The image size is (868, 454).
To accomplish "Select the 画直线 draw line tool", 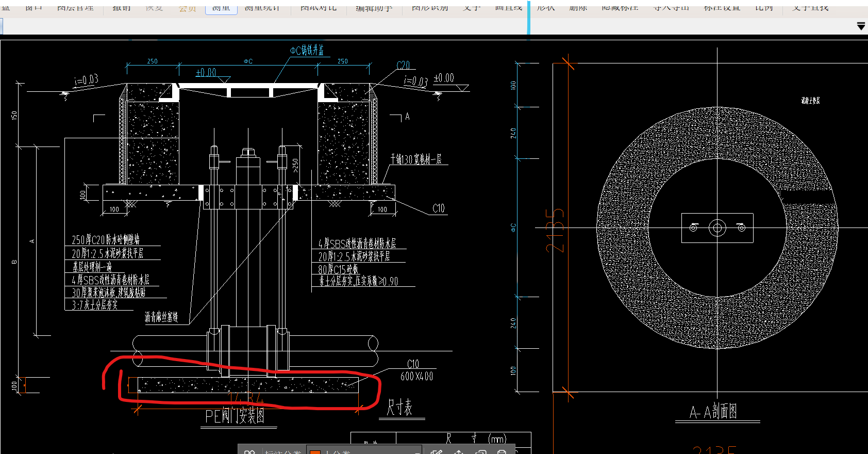I will [x=509, y=8].
